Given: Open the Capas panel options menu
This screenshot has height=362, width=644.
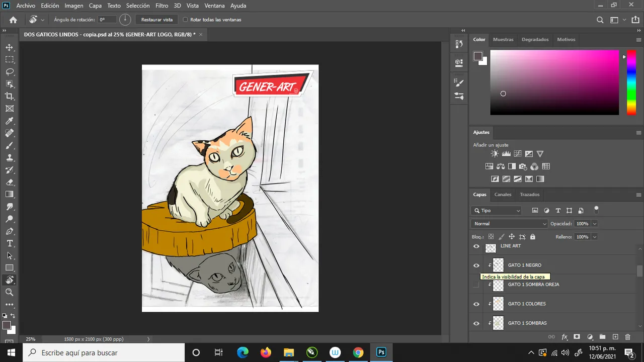Looking at the screenshot, I should pyautogui.click(x=639, y=195).
